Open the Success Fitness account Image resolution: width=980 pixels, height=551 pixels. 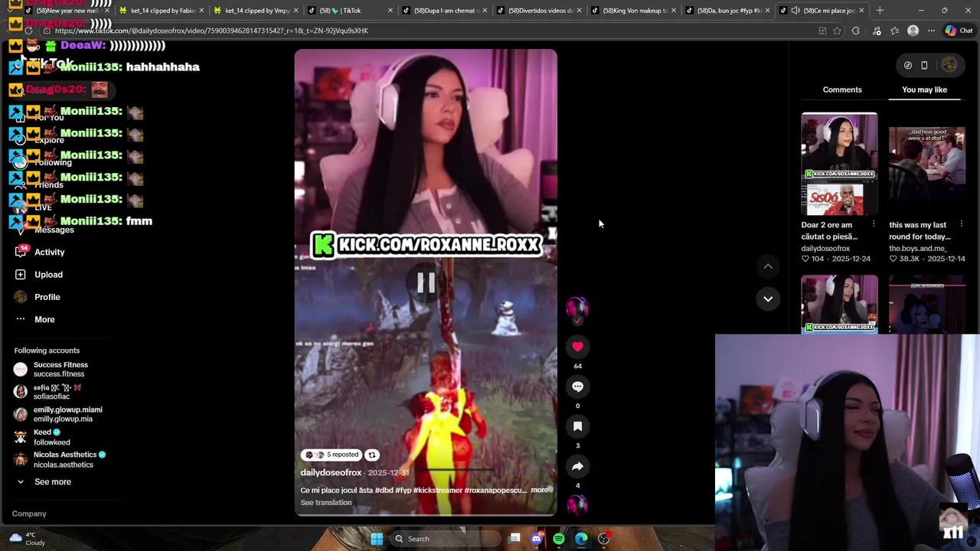tap(60, 369)
